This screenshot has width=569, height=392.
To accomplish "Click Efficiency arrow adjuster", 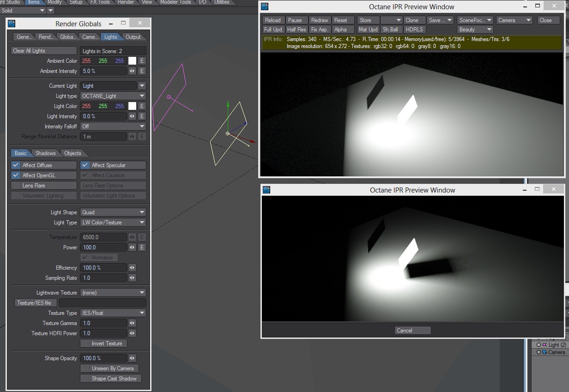I will (x=132, y=268).
